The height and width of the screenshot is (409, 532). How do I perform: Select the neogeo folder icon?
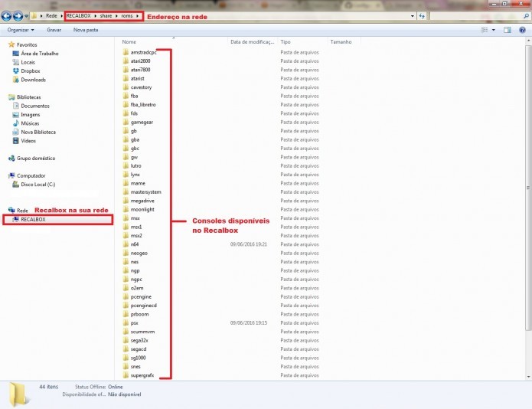coord(126,253)
